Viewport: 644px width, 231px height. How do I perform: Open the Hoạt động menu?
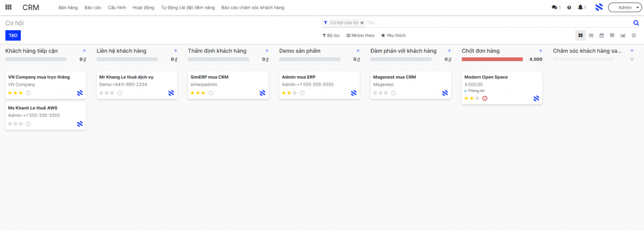click(143, 8)
